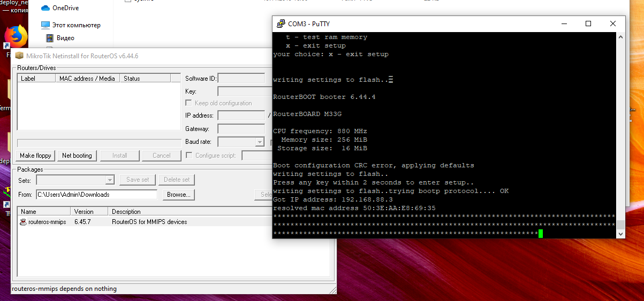
Task: Click the IP address input field
Action: point(241,115)
